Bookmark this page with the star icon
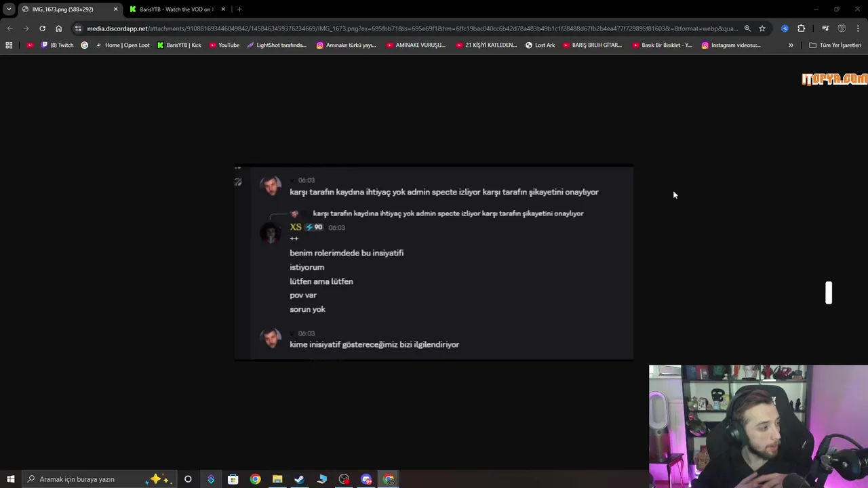 762,28
